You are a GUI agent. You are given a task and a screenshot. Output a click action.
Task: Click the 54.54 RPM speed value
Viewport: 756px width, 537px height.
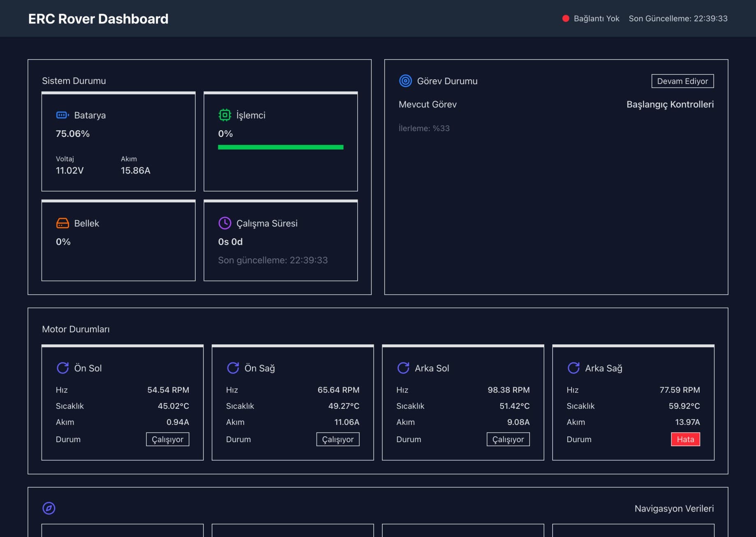click(168, 390)
